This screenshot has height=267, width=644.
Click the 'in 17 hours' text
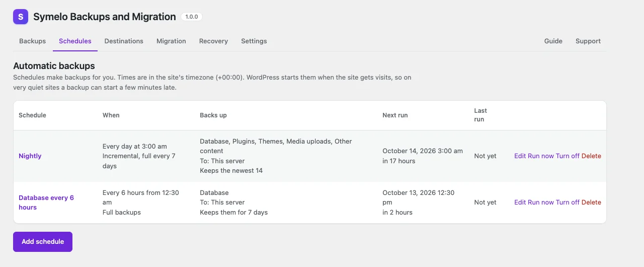(x=399, y=161)
